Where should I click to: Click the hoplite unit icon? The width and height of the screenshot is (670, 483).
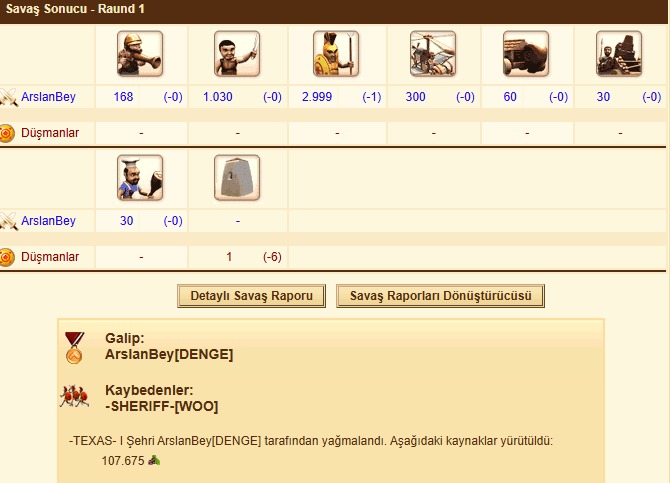coord(336,54)
